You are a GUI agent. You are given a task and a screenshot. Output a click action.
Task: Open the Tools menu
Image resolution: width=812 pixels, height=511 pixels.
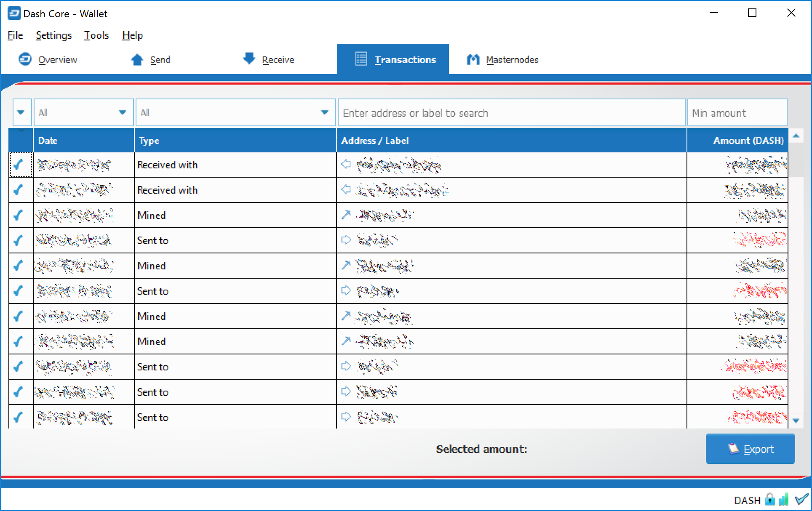click(96, 35)
